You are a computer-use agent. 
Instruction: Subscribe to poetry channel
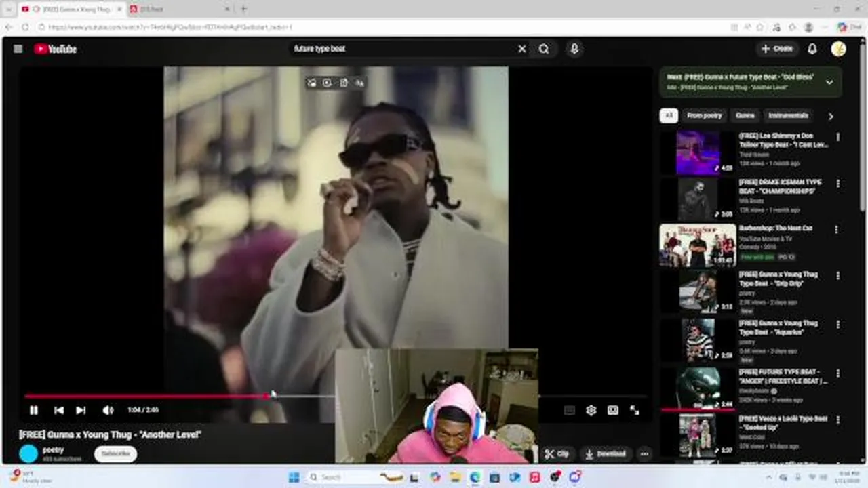(115, 453)
